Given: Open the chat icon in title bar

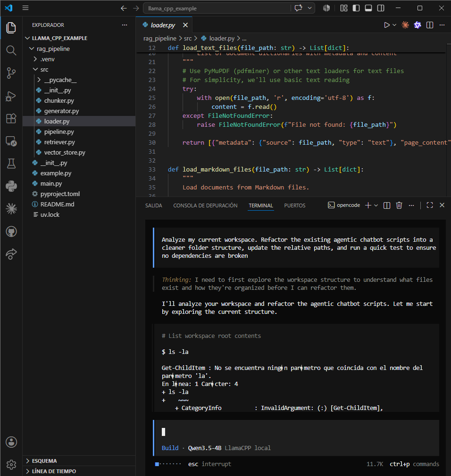Looking at the screenshot, I should tap(299, 8).
